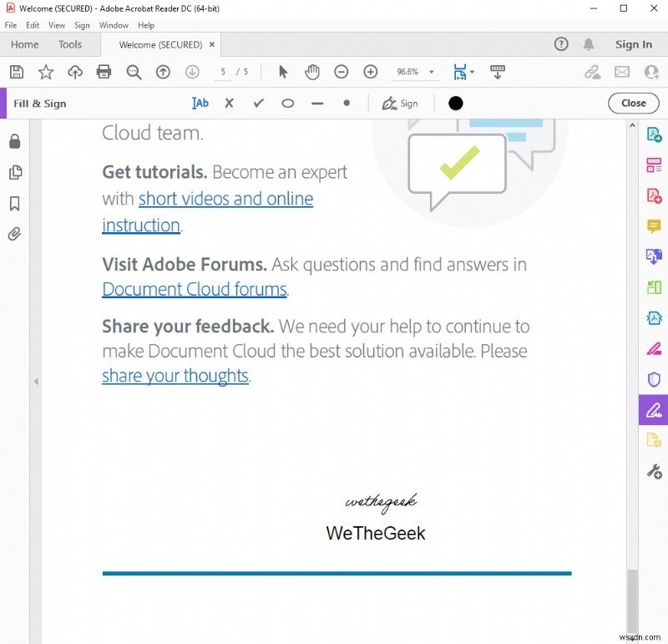Open the View menu

(x=57, y=25)
